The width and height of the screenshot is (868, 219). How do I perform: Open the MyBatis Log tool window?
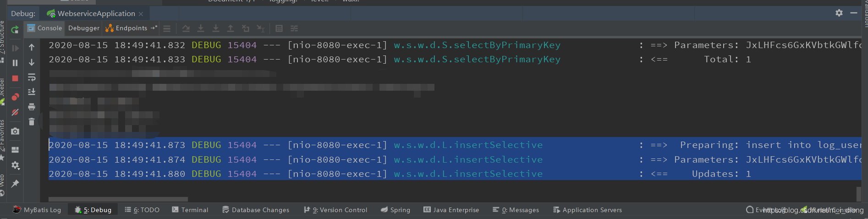(x=37, y=210)
